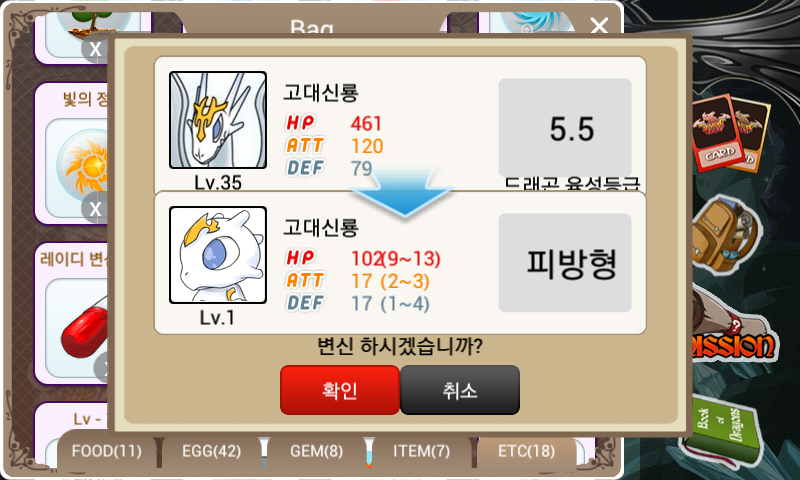Open the backpack bag icon
Viewport: 800px width, 480px height.
tap(724, 233)
